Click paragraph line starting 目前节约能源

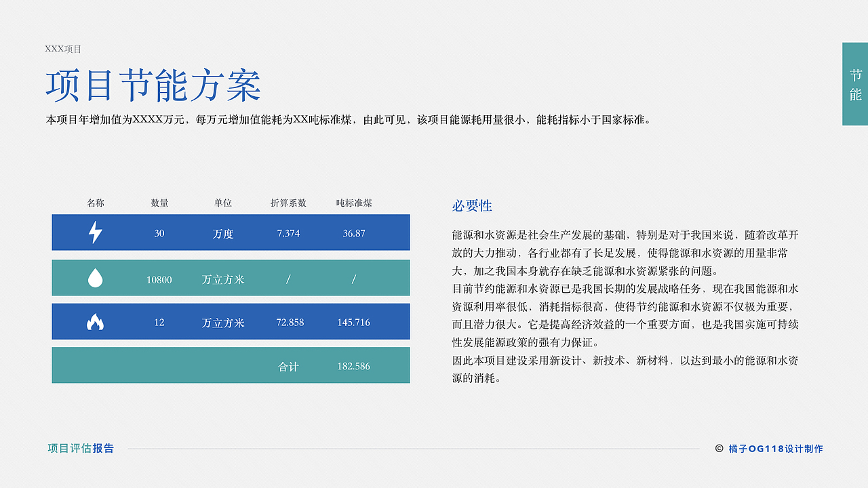tap(625, 289)
